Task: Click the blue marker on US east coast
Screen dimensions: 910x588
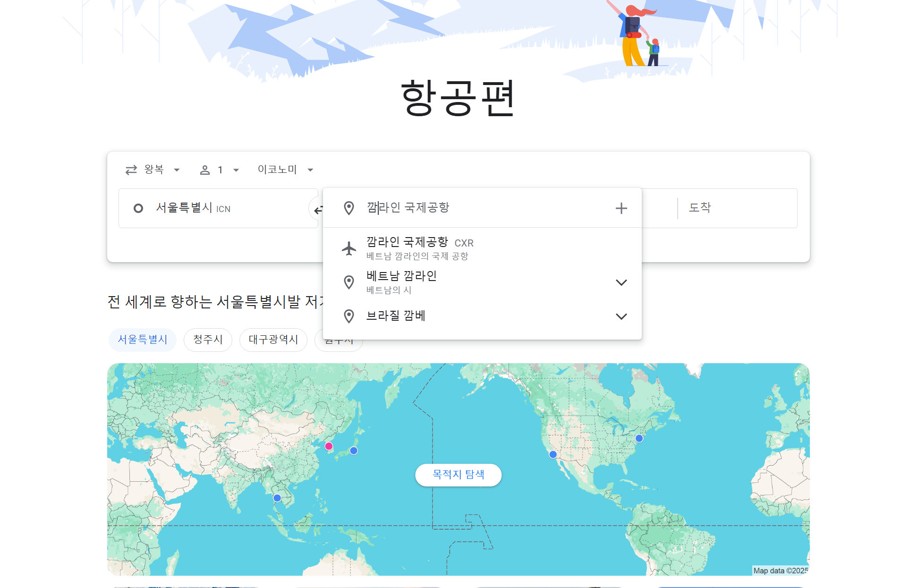Action: (639, 438)
